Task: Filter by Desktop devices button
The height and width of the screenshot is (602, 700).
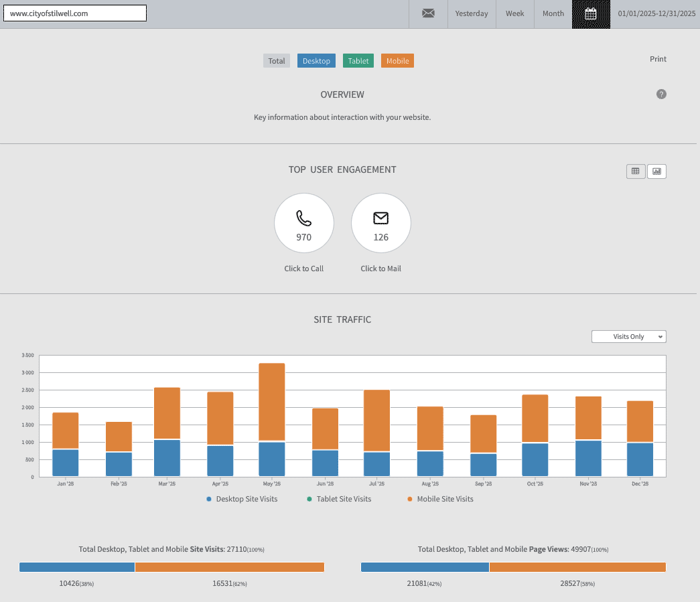Action: coord(316,61)
